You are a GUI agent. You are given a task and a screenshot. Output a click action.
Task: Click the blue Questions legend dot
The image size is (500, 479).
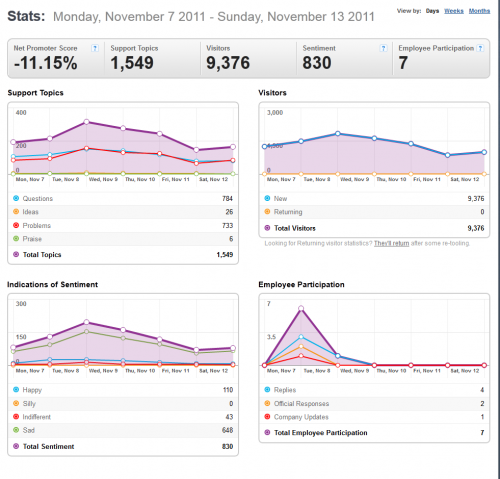(x=16, y=198)
